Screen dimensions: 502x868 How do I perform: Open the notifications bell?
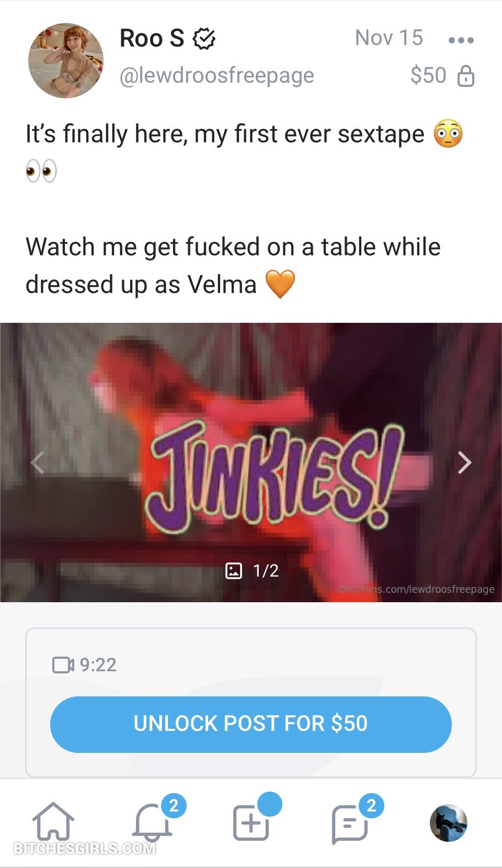tap(152, 822)
